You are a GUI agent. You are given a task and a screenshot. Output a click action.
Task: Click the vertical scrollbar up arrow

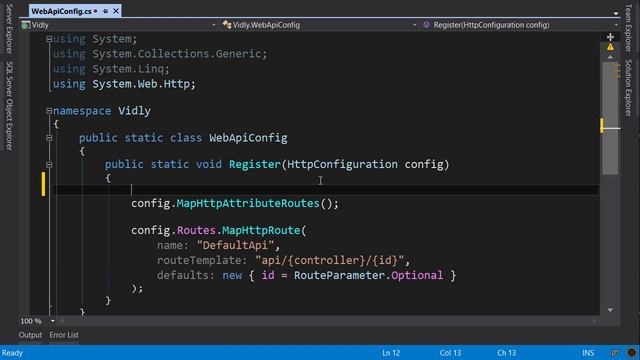[610, 58]
